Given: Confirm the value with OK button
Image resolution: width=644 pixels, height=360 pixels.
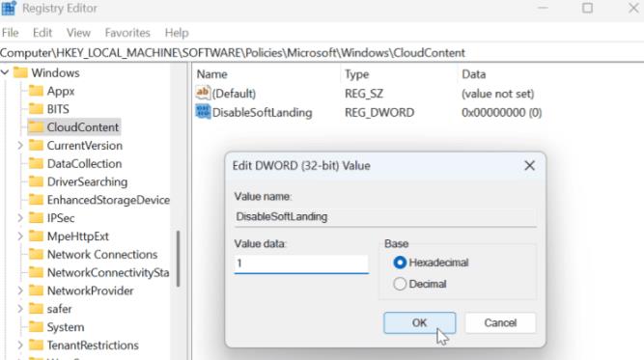Looking at the screenshot, I should pyautogui.click(x=419, y=322).
